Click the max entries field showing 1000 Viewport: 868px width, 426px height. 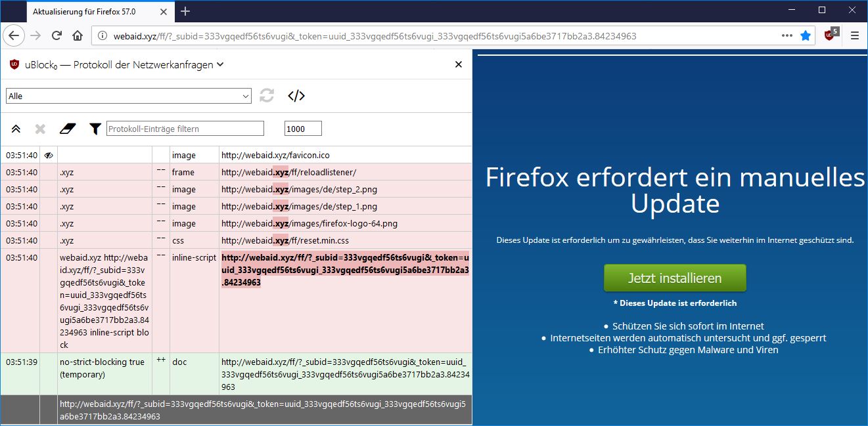(x=303, y=129)
